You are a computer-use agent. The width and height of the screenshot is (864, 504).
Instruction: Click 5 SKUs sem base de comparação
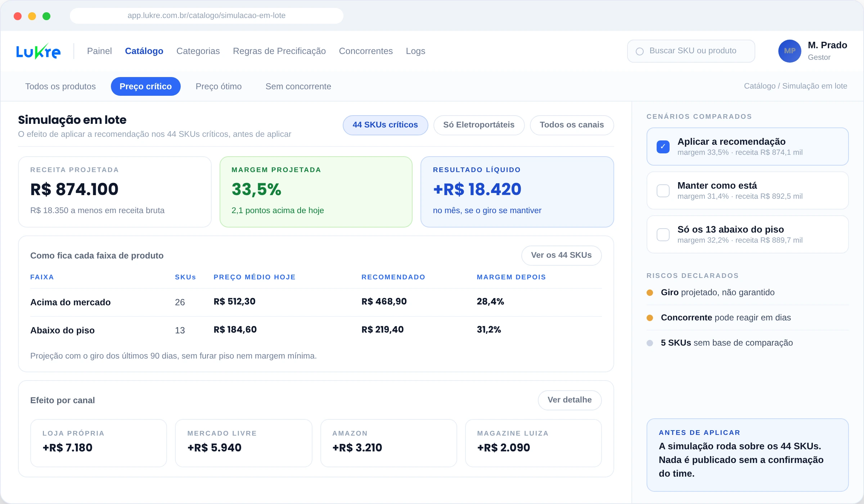point(747,343)
